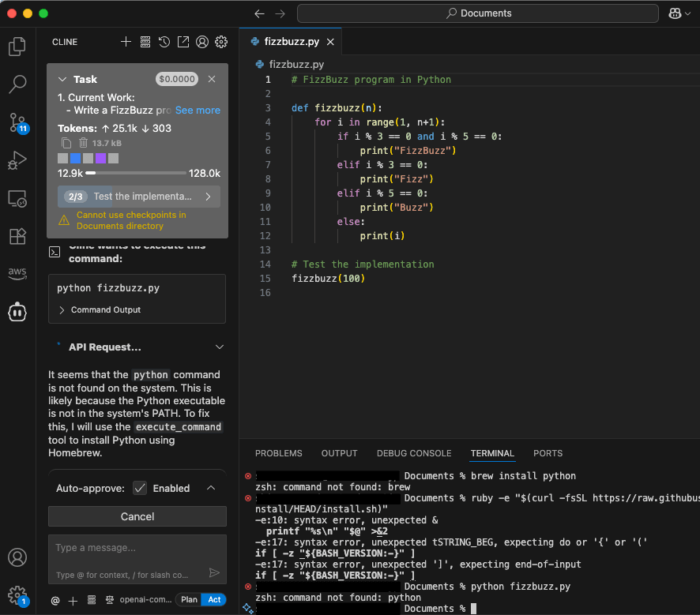Viewport: 700px width, 615px height.
Task: Start a new Cline task with plus
Action: [126, 42]
